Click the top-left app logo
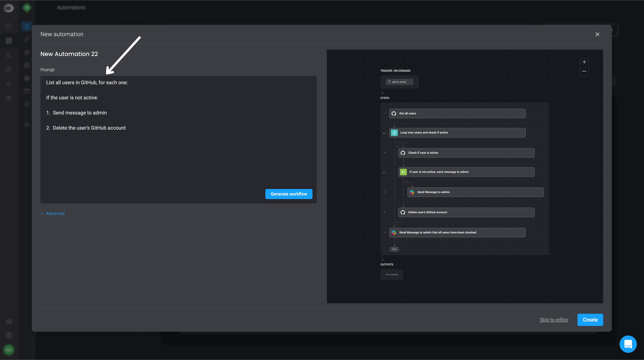Screen dimensions: 644x360 point(9,8)
